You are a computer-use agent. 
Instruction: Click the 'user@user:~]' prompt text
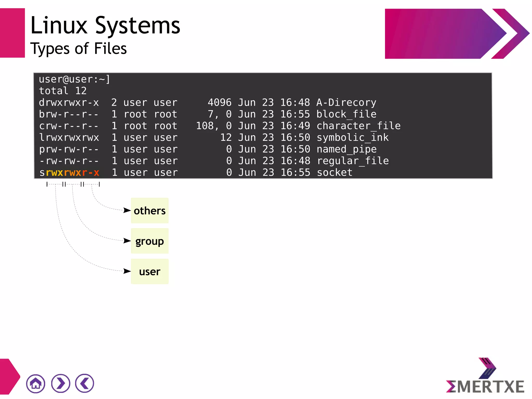tap(75, 79)
